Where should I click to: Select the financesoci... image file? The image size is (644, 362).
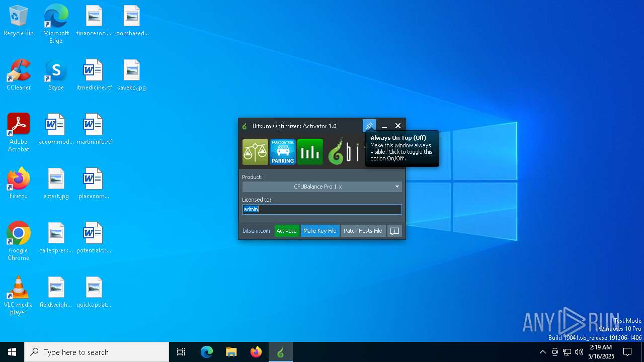coord(94,21)
